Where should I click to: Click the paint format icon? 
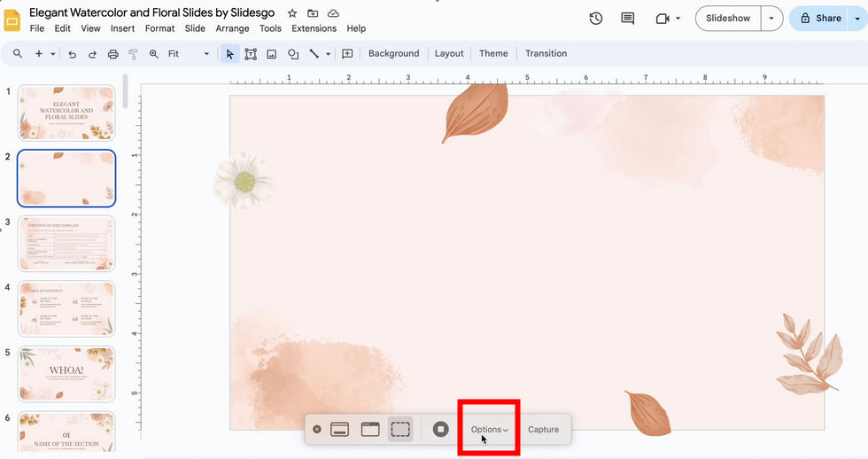133,54
